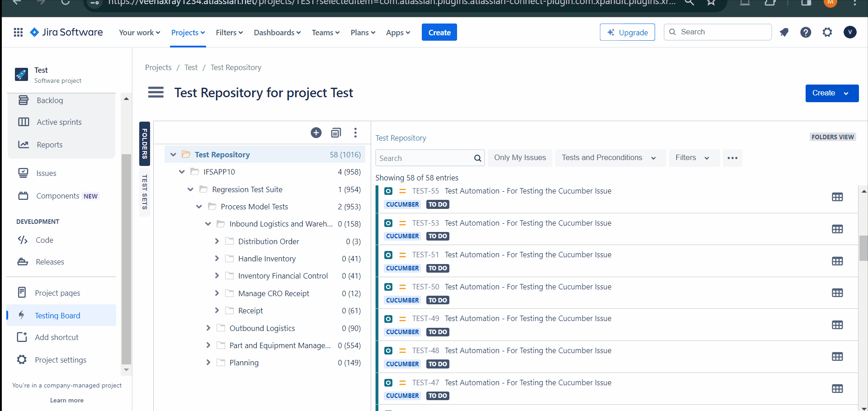Image resolution: width=868 pixels, height=411 pixels.
Task: Open issue TEST-53 link
Action: (425, 222)
